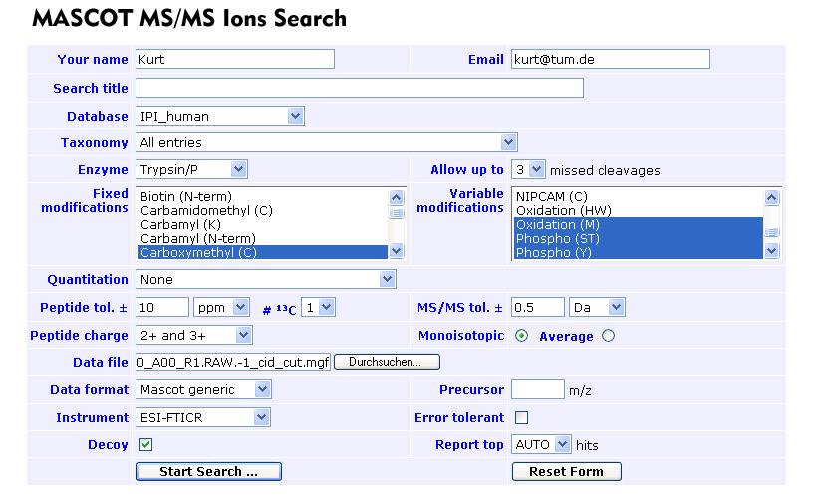
Task: Expand the Taxonomy All entries dropdown
Action: tap(327, 142)
